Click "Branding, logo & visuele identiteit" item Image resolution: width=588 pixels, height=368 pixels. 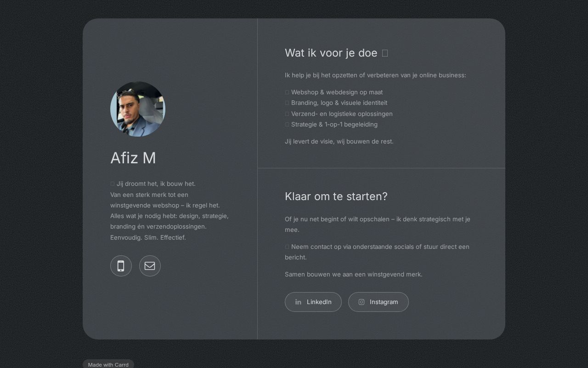339,103
